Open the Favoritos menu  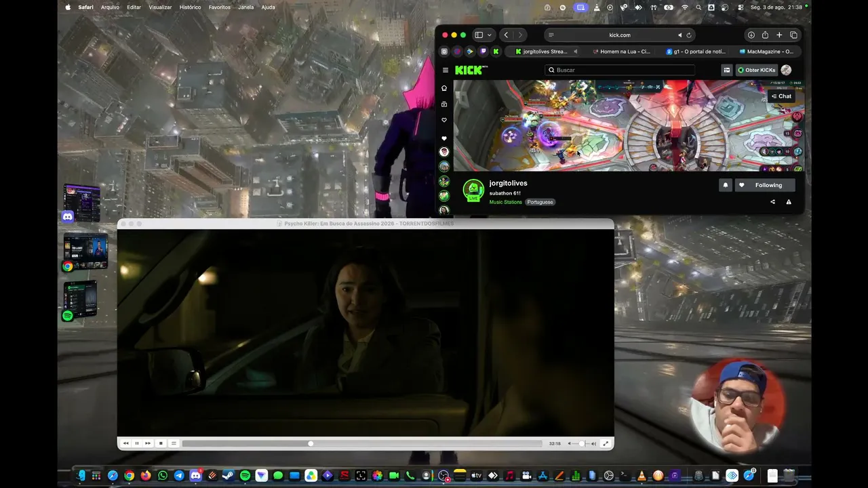(x=220, y=7)
